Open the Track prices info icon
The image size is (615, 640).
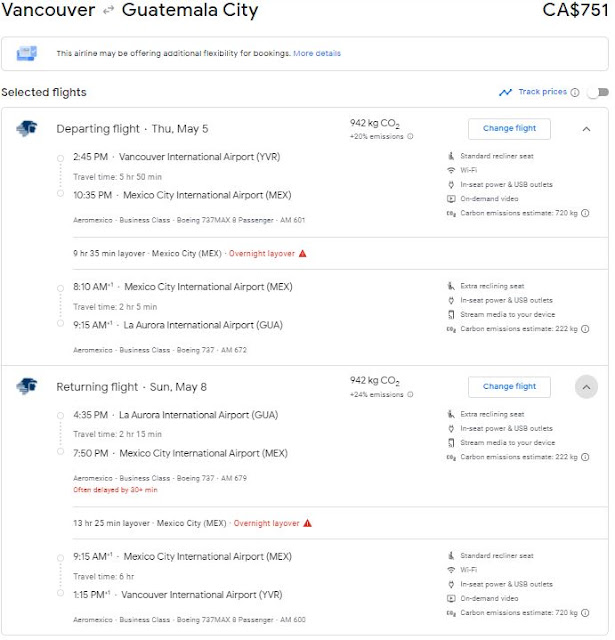point(575,92)
